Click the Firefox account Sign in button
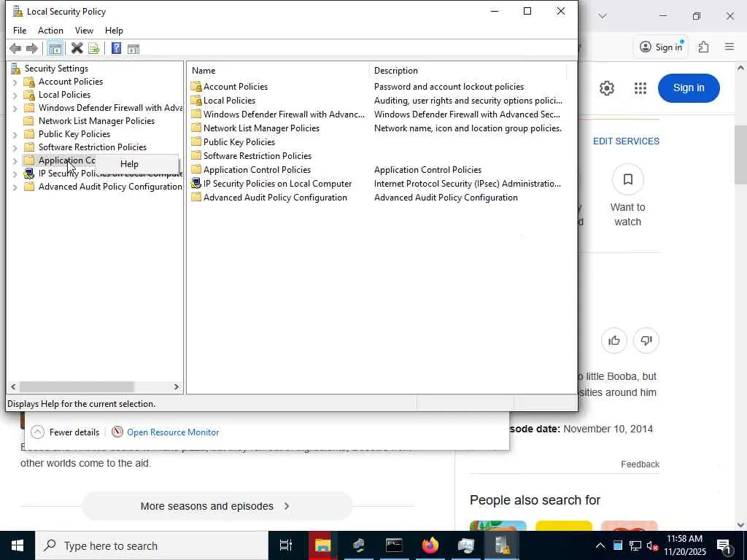 click(661, 47)
